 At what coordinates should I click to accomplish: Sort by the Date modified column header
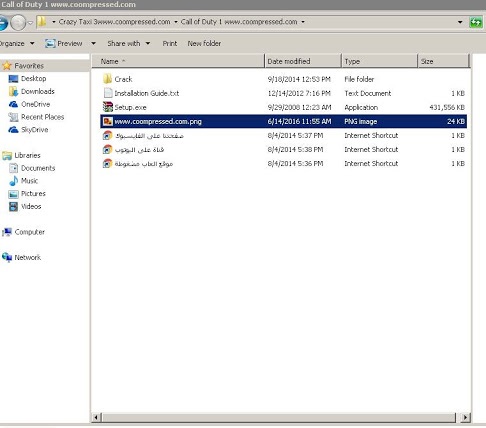[303, 61]
